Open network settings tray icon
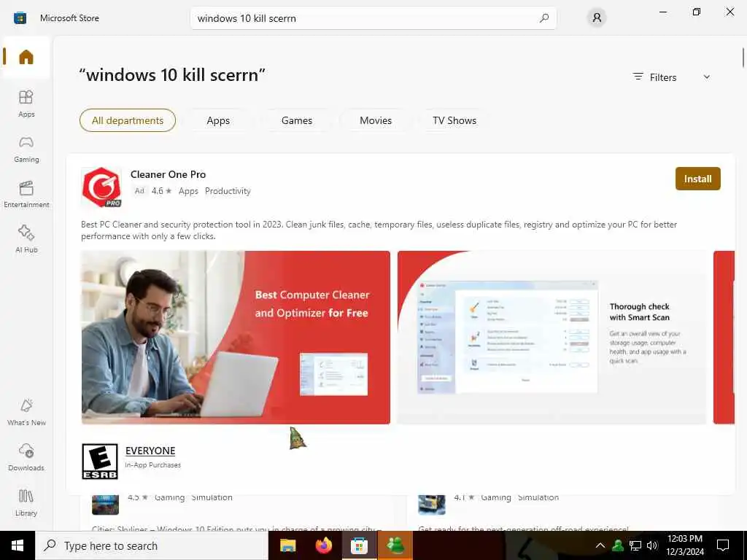Viewport: 747px width, 560px height. [635, 545]
